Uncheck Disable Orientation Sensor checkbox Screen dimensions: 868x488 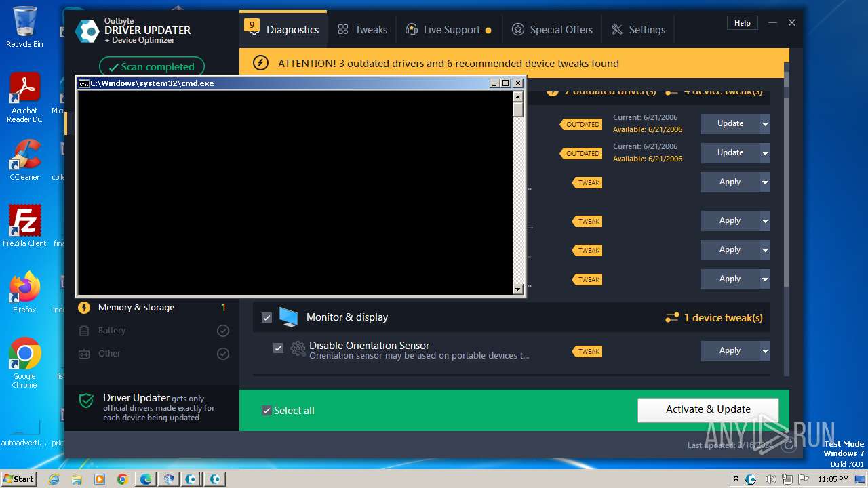point(278,348)
